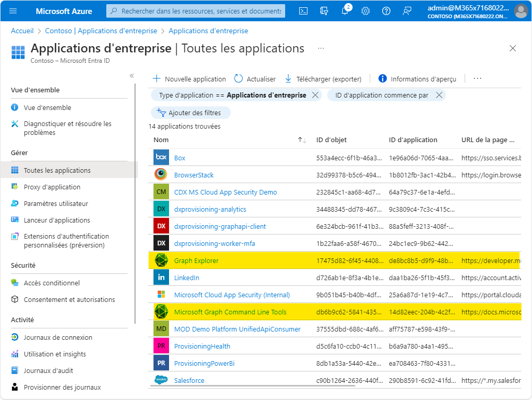532x400 pixels.
Task: Click the BrowserStack application icon
Action: pos(161,174)
